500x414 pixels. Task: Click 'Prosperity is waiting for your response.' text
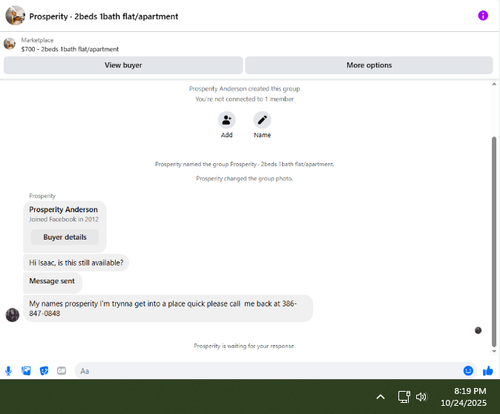(244, 346)
